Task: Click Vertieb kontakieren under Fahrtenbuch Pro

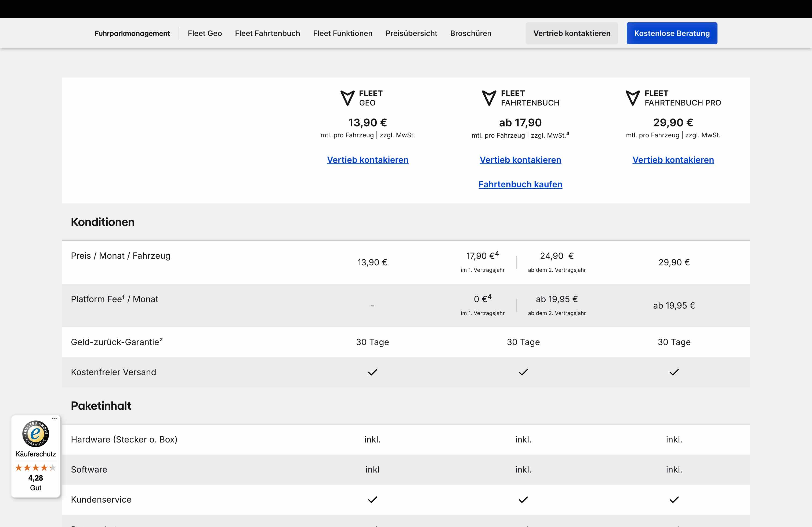Action: pos(673,160)
